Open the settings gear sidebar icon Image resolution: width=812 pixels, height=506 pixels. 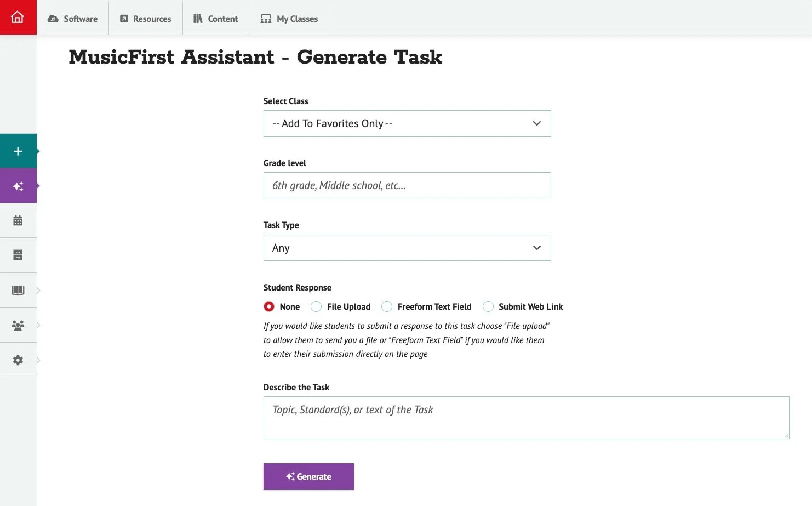18,360
